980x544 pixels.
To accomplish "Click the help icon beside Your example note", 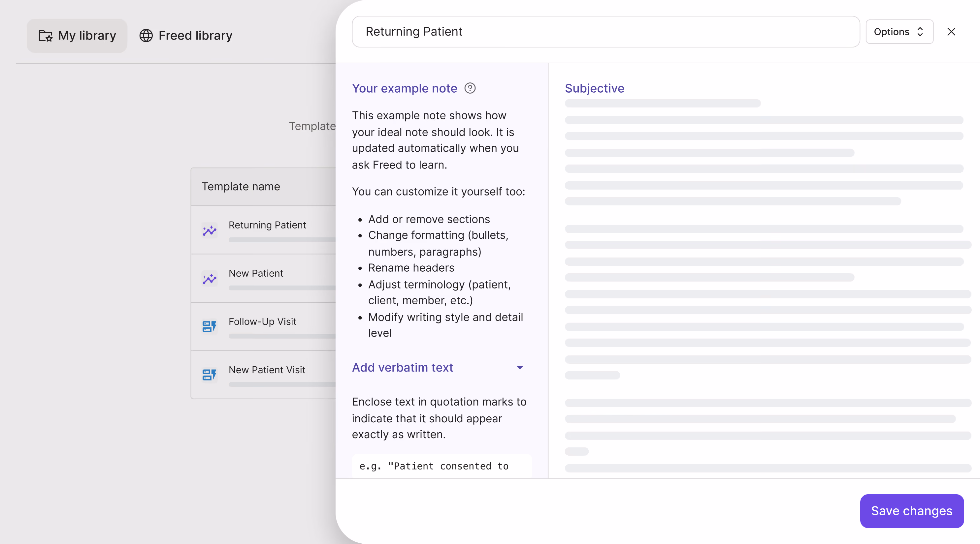I will (470, 88).
